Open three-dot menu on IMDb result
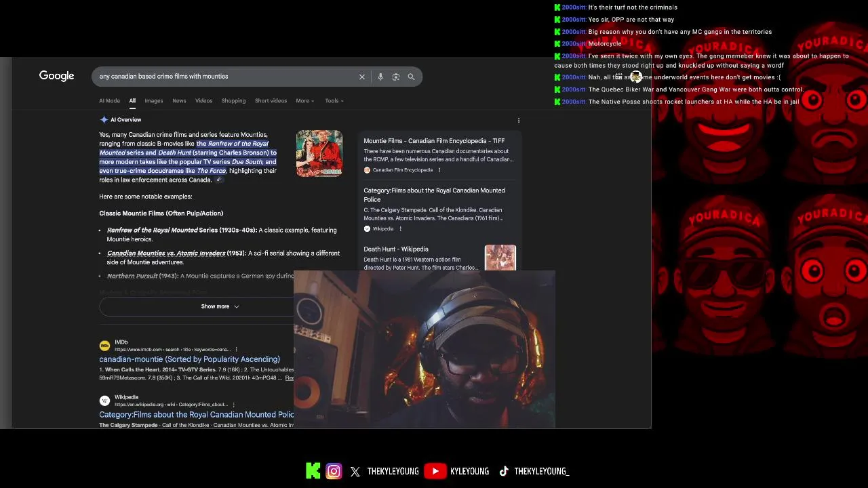 click(x=236, y=349)
